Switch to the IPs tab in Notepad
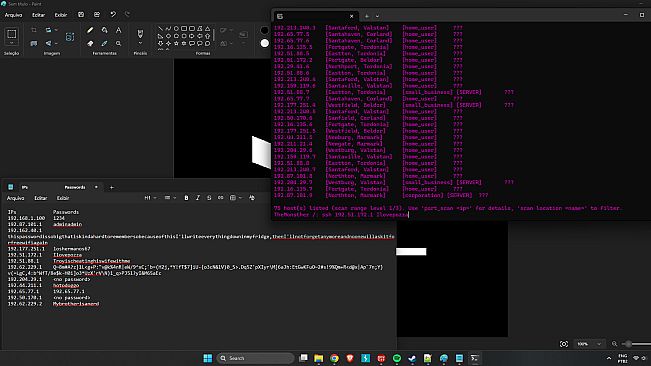The height and width of the screenshot is (366, 651). tap(25, 188)
